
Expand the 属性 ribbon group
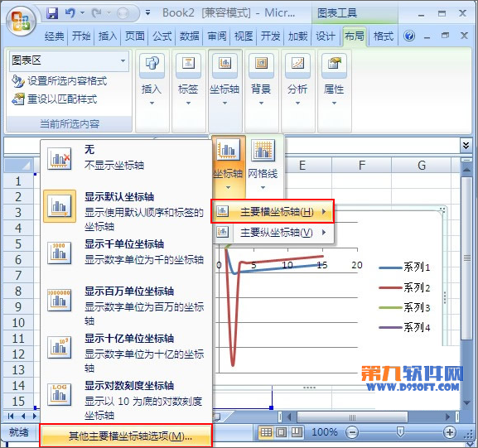334,91
